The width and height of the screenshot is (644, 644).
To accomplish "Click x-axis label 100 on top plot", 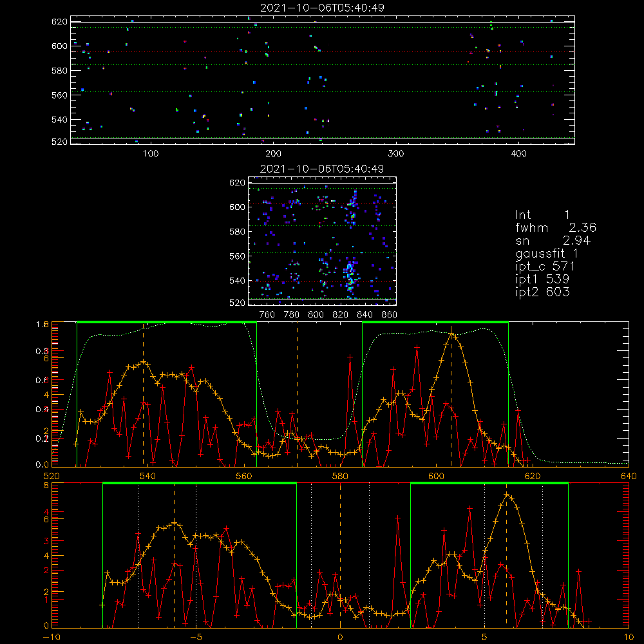I will pyautogui.click(x=151, y=154).
